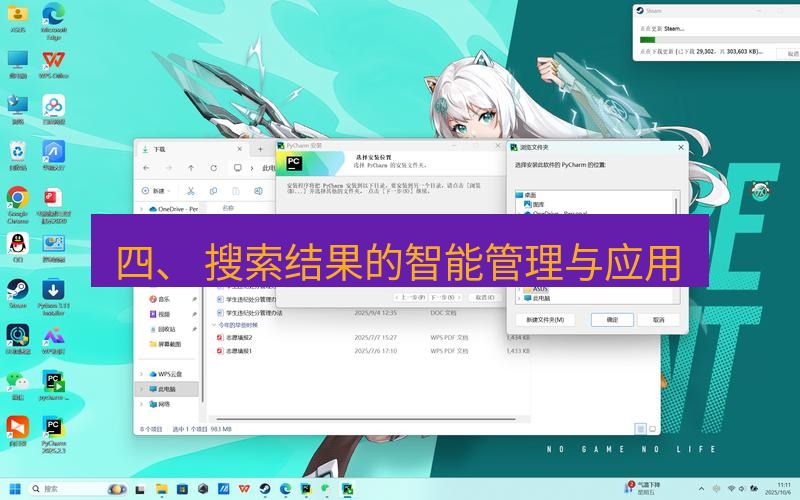
Task: Click the Rename icon in File Explorer toolbar
Action: [258, 191]
